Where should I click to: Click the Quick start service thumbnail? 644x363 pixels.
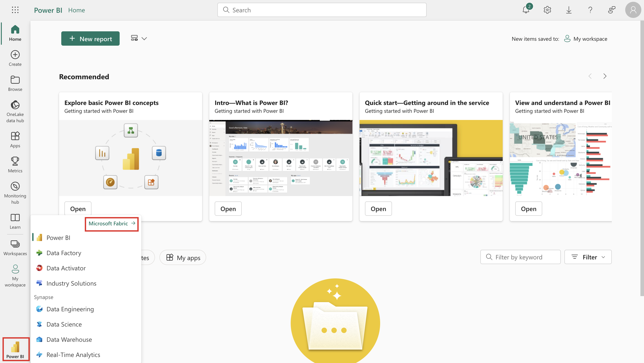(431, 158)
